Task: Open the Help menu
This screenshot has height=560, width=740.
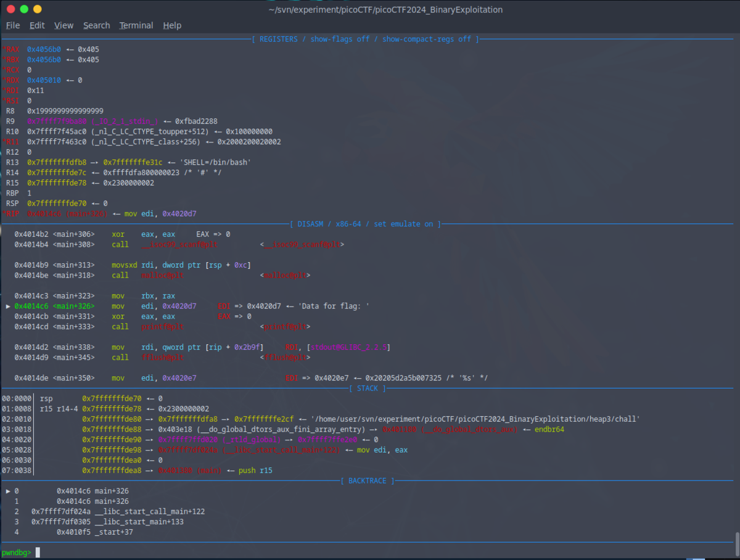Action: click(172, 25)
